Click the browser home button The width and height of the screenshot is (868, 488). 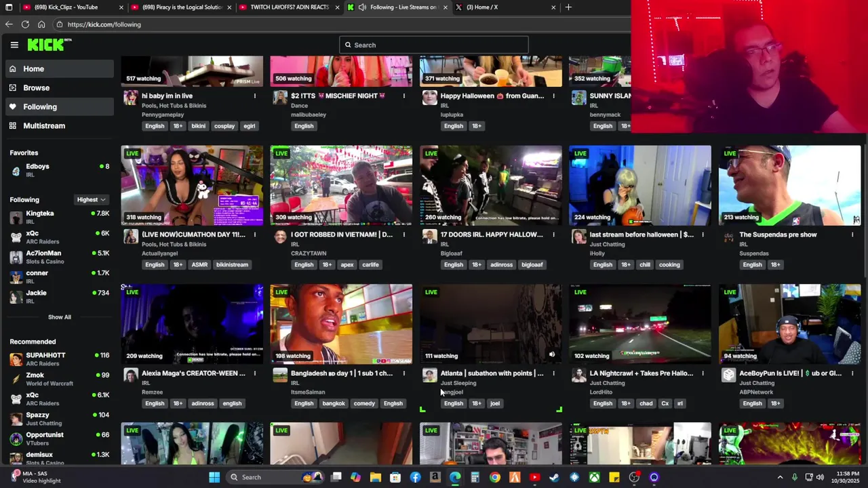click(x=41, y=24)
